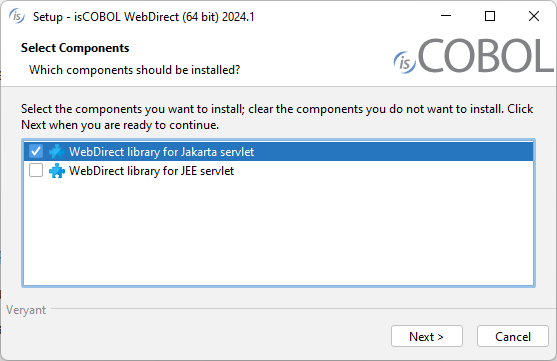Uncheck the WebDirect library for Jakarta servlet checkbox
The image size is (557, 361).
[x=36, y=151]
